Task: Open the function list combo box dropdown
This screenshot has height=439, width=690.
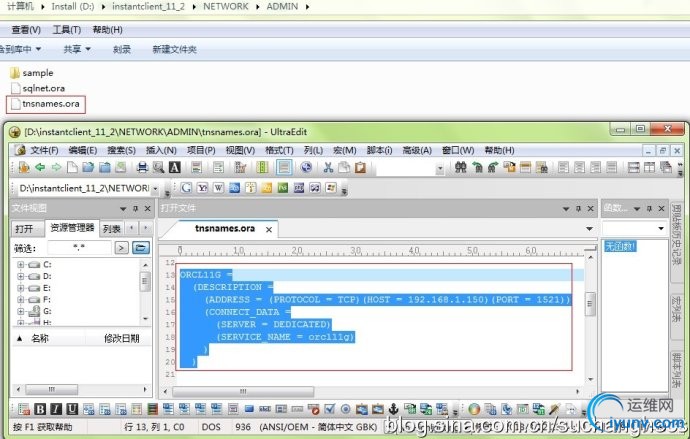Action: click(661, 228)
